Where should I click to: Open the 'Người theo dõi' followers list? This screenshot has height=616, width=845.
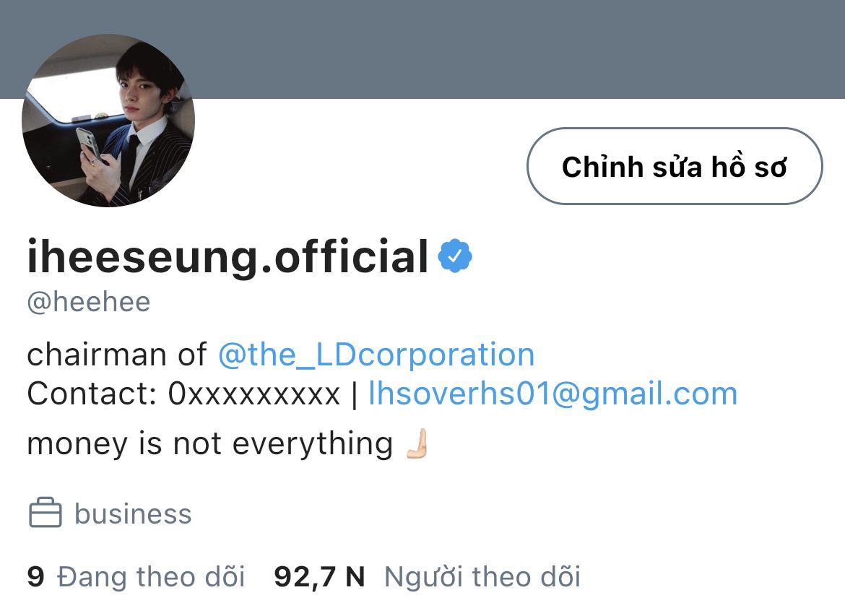tap(482, 577)
